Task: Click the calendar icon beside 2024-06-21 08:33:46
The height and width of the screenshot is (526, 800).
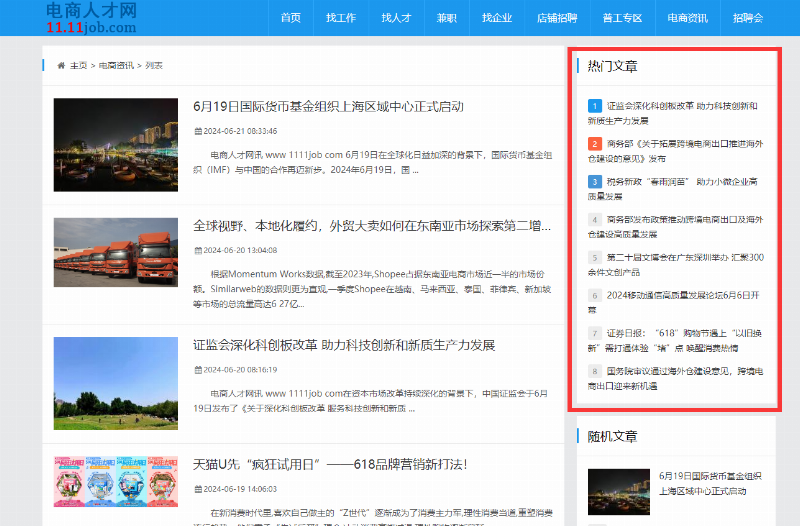Action: click(198, 131)
